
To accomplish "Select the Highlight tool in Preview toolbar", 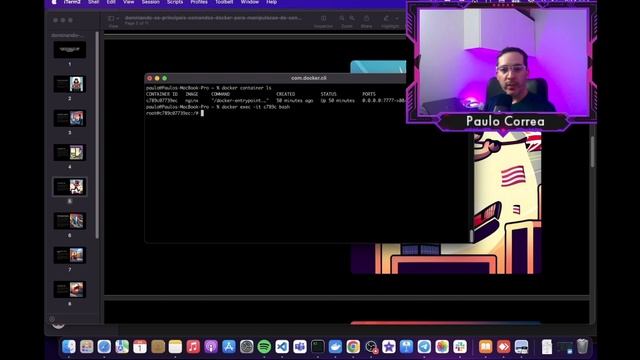I will point(387,18).
